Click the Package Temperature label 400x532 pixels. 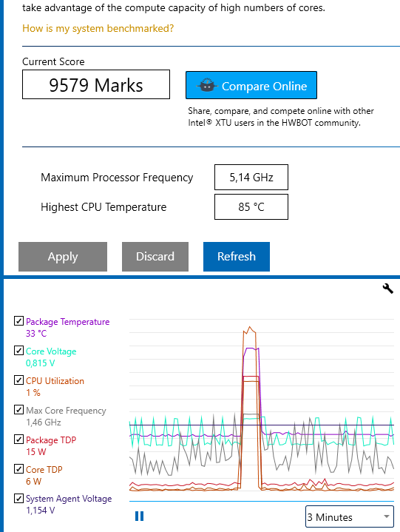pos(68,322)
